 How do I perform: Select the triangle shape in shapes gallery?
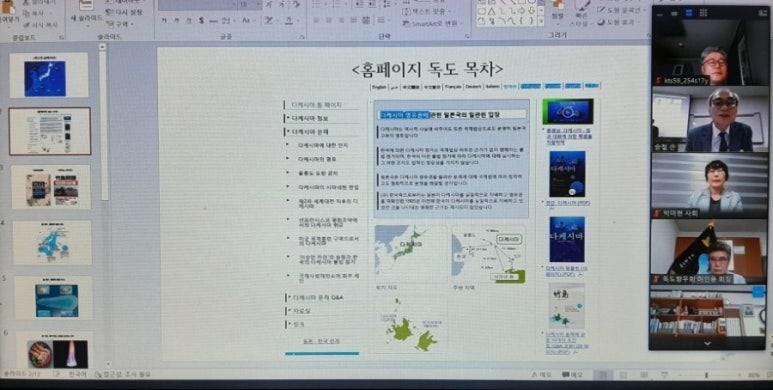pos(491,11)
